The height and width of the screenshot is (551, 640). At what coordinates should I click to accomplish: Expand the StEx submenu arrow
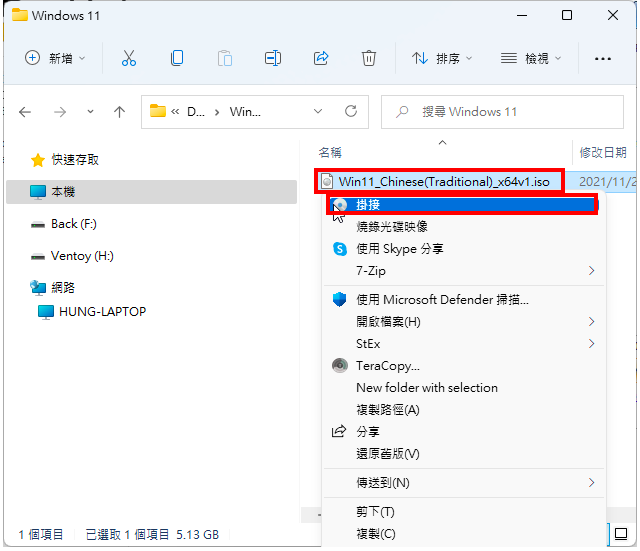(591, 344)
